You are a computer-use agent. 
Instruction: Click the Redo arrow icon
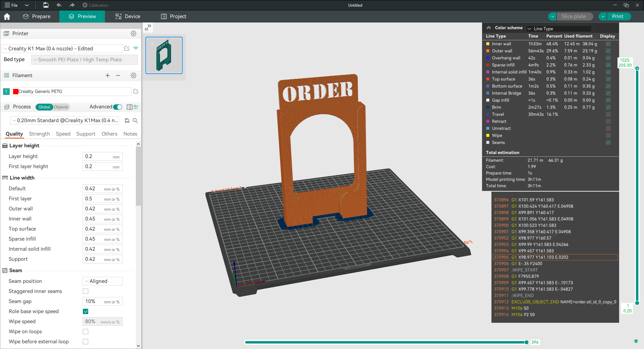click(x=71, y=5)
